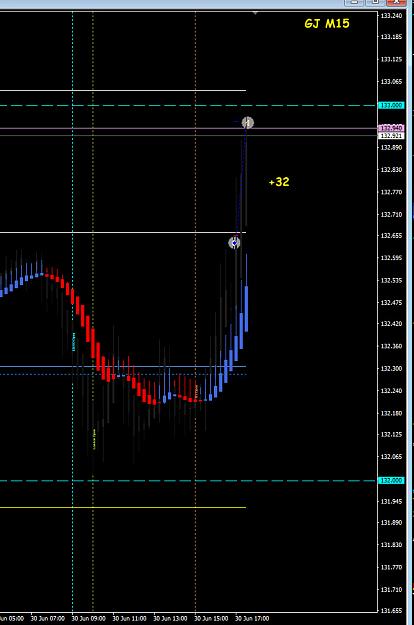Viewport: 414px width, 625px height.
Task: Click the 132.830 price on the scale
Action: click(x=391, y=170)
